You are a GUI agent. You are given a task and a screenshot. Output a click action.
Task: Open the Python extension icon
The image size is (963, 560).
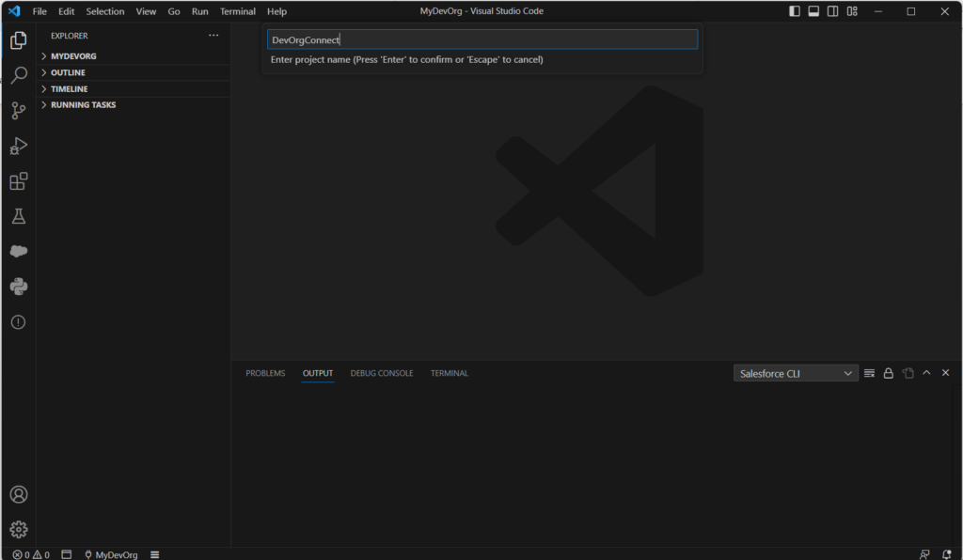tap(18, 287)
